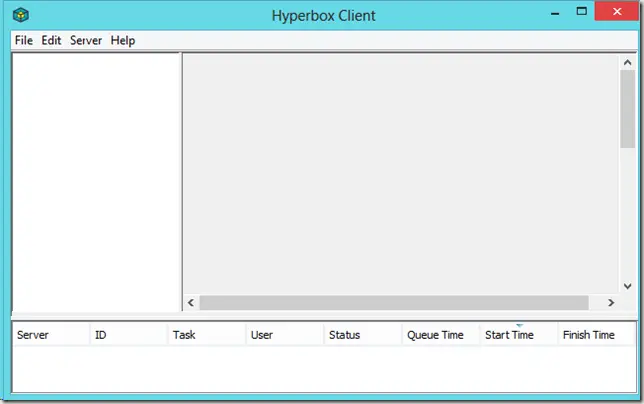The height and width of the screenshot is (404, 644).
Task: Sort tasks by Task column
Action: [x=207, y=335]
